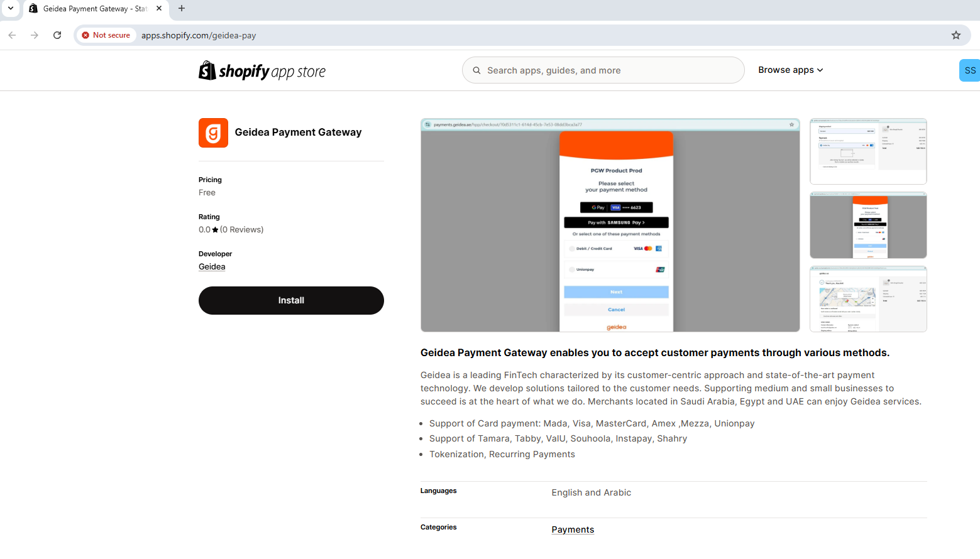Open the tab search dropdown arrow
Image resolution: width=980 pixels, height=559 pixels.
tap(11, 8)
